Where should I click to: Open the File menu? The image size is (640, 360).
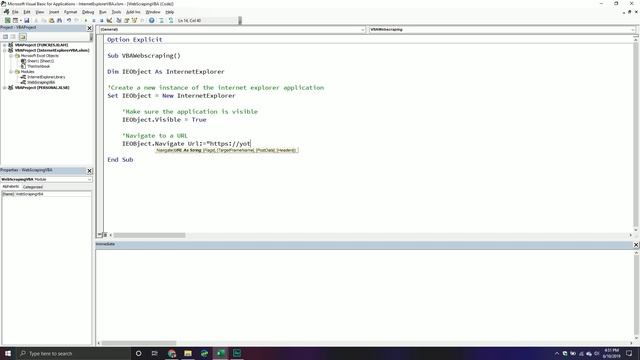pyautogui.click(x=15, y=12)
